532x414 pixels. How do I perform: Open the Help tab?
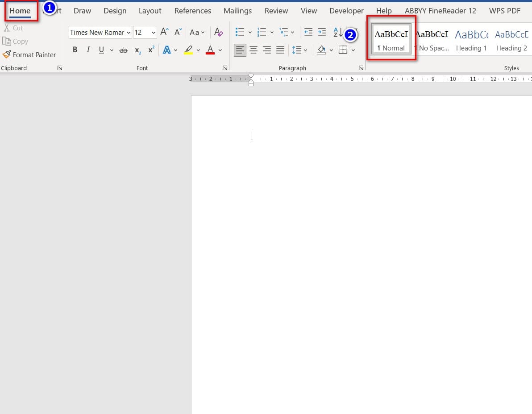[384, 11]
